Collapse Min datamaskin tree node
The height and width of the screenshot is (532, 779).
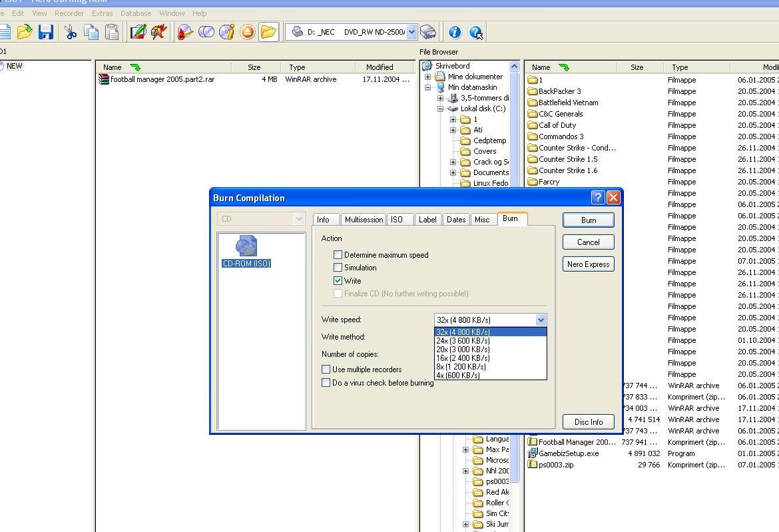click(x=427, y=87)
